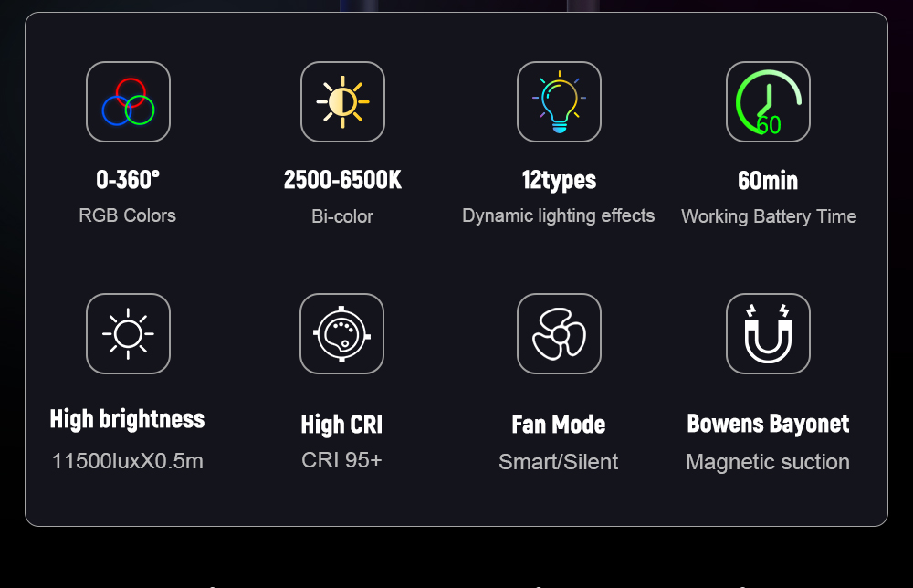Select the 2500-6500K heading
913x588 pixels.
pyautogui.click(x=342, y=180)
